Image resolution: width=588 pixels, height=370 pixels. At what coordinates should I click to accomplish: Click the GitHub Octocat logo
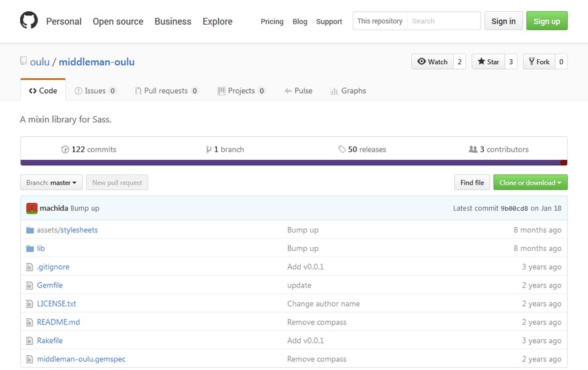point(29,20)
